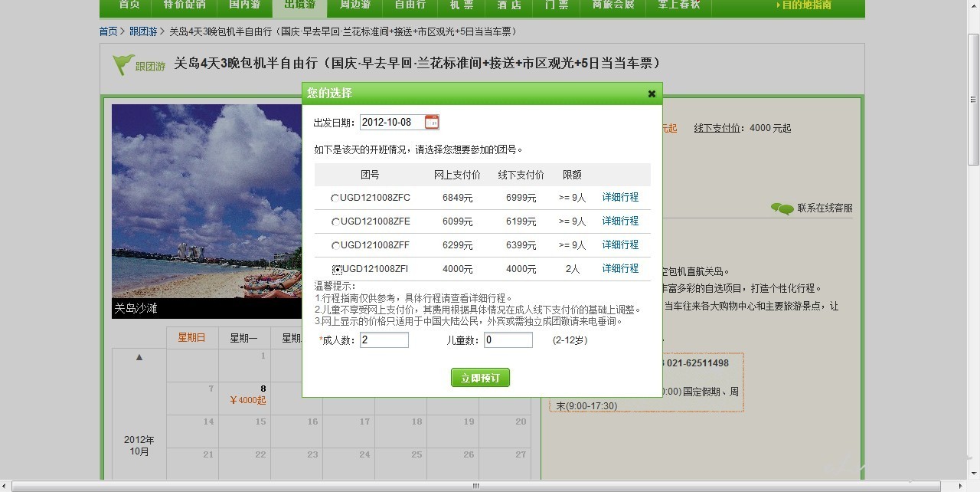
Task: Click price 6199元 in the ZFE row
Action: [x=521, y=221]
